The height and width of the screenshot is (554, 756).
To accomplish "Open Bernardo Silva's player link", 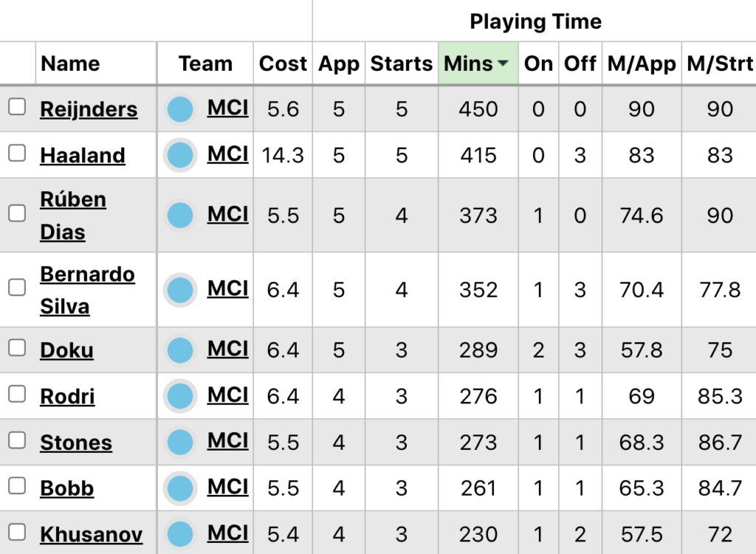I will [x=87, y=290].
